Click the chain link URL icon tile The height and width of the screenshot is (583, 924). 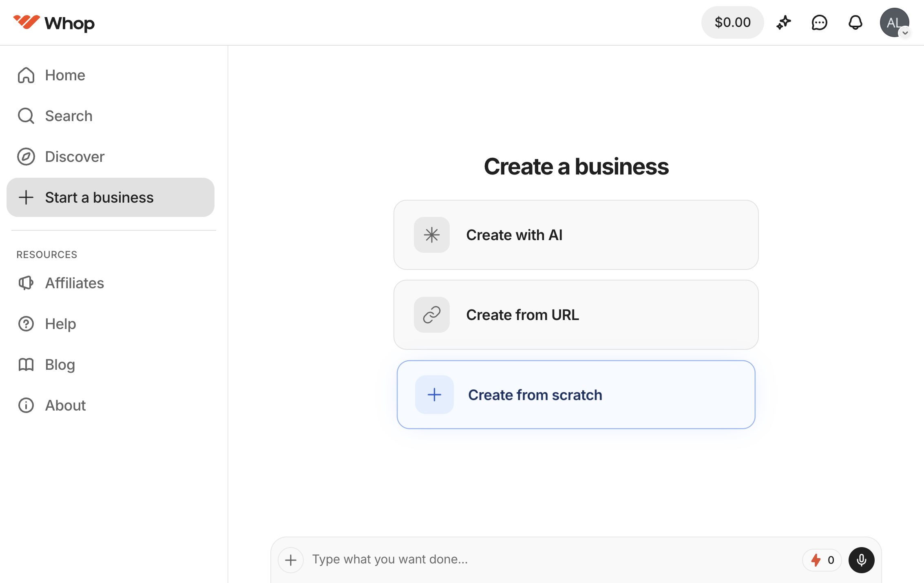point(431,315)
